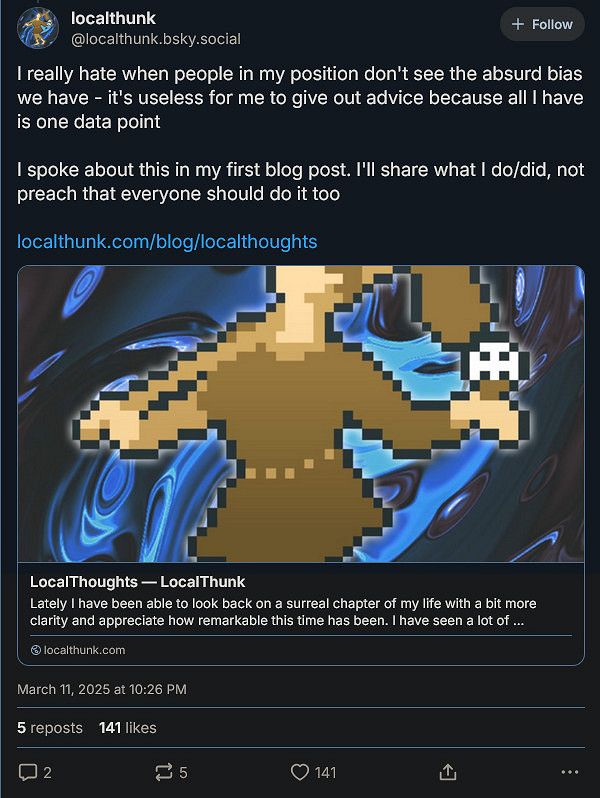Click the reply count number 2
This screenshot has height=798, width=600.
(47, 773)
